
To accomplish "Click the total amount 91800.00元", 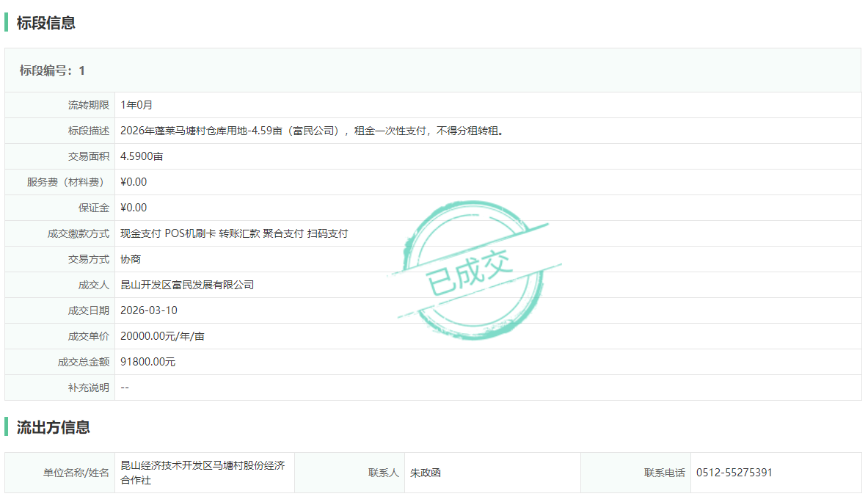I will (x=148, y=362).
